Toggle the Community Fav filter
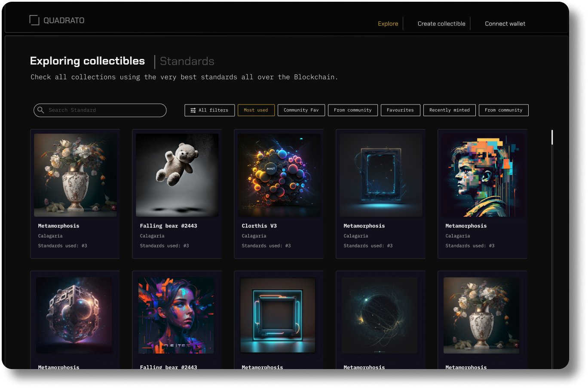This screenshot has width=588, height=388. click(x=301, y=110)
